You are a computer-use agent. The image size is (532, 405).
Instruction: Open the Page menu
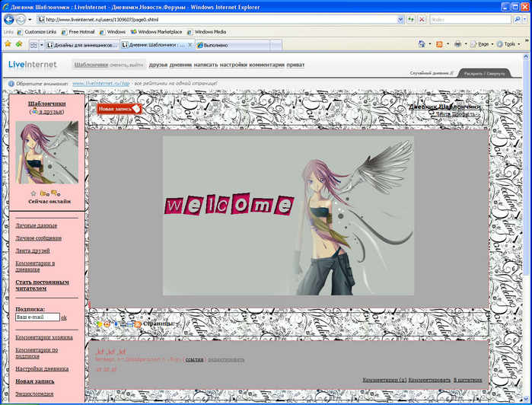click(x=482, y=44)
